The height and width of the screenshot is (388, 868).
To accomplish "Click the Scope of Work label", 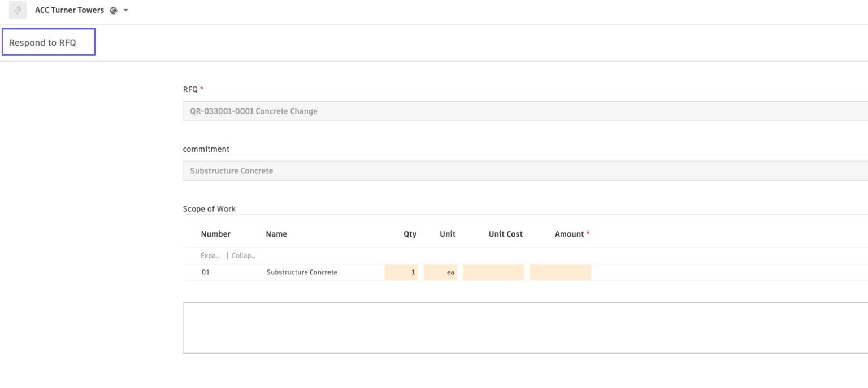I will (x=209, y=208).
